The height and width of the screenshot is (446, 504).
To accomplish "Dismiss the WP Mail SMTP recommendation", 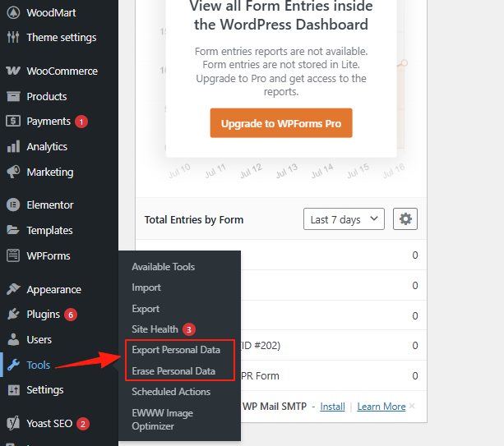I will pyautogui.click(x=412, y=406).
